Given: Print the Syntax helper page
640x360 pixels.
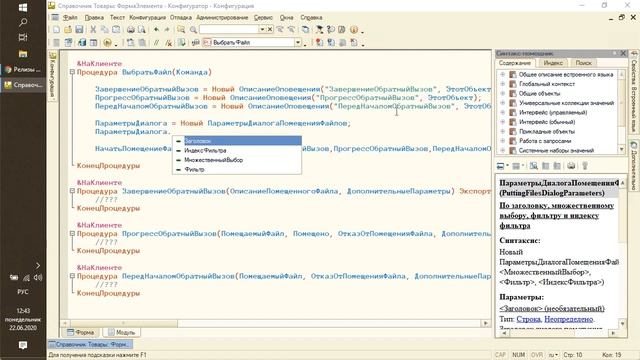Looking at the screenshot, I should 571,166.
